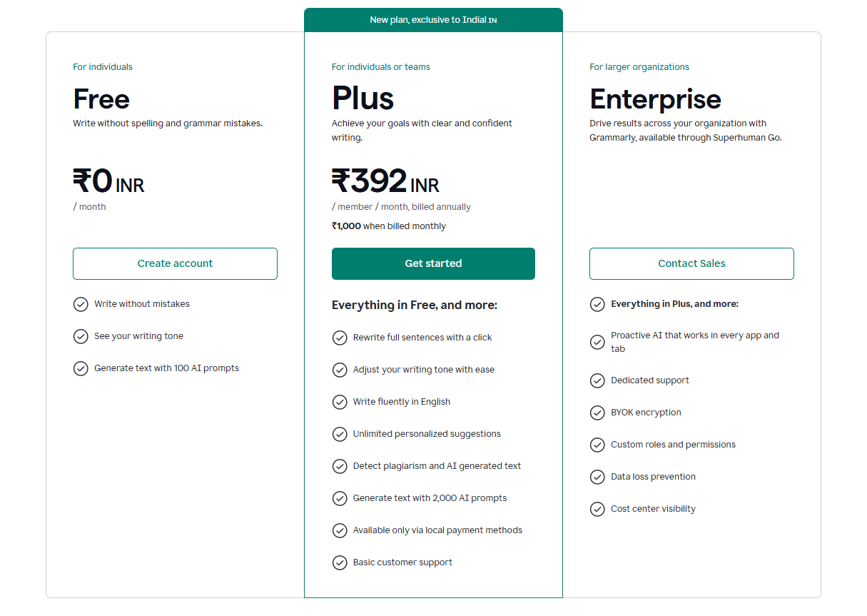
Task: Click the ₹392 INR price text
Action: coord(385,182)
